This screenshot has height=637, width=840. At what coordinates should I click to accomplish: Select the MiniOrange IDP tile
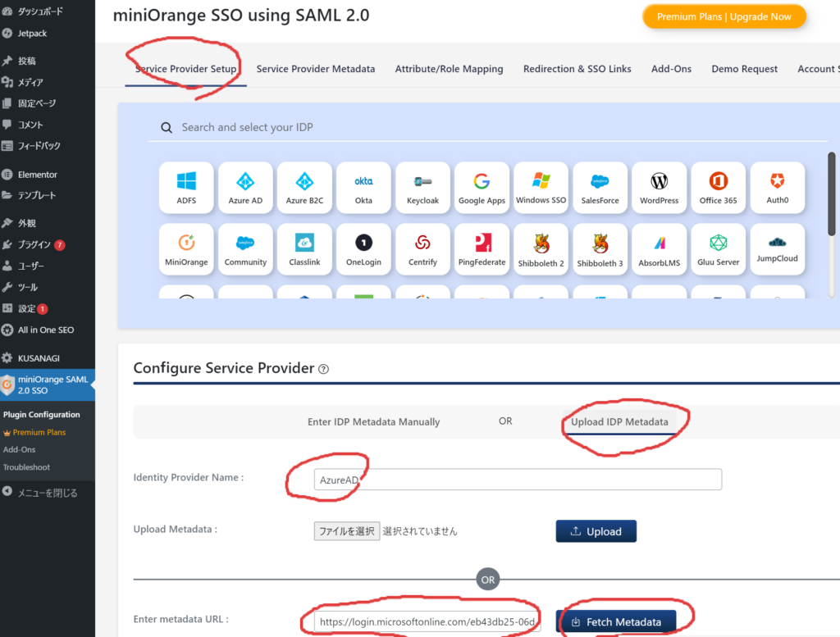(x=186, y=249)
